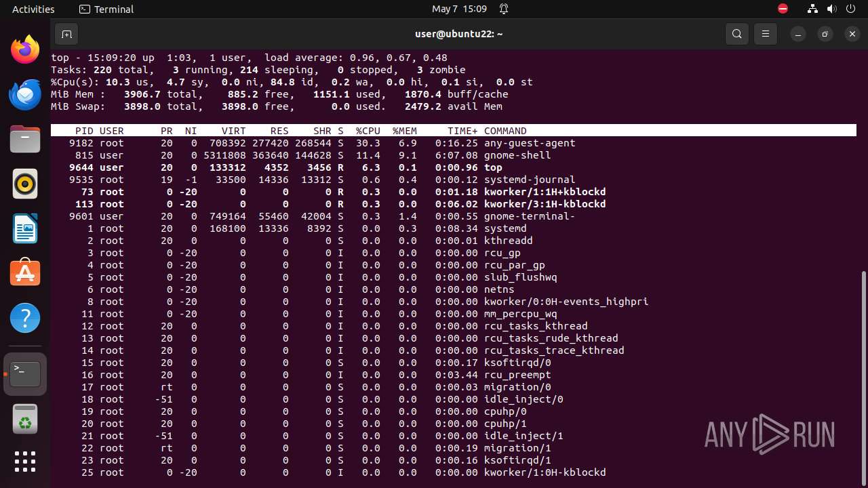Click the systemd-journal command text

point(530,180)
